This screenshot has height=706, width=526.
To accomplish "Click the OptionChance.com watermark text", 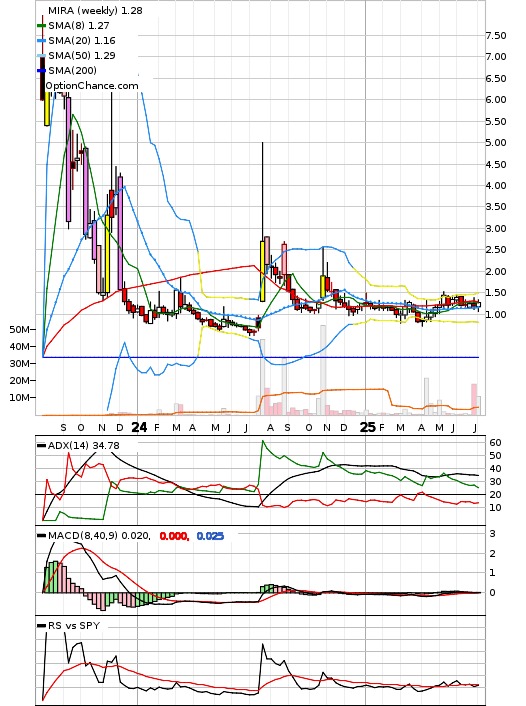I will tap(92, 86).
